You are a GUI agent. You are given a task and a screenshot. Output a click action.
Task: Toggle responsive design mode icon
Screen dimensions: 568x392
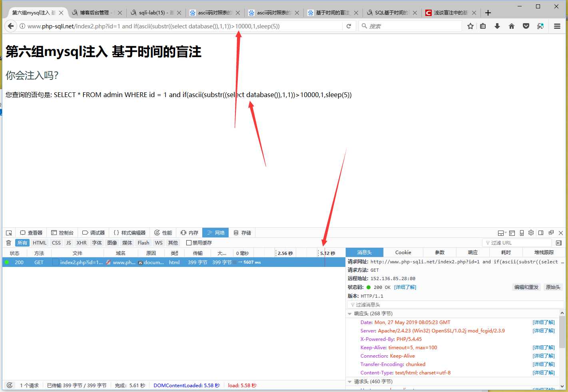522,233
